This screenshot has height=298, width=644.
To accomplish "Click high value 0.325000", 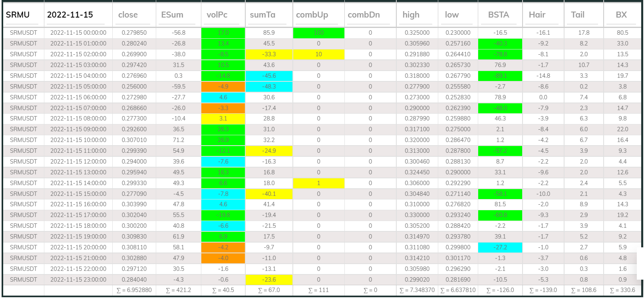I will pos(417,33).
